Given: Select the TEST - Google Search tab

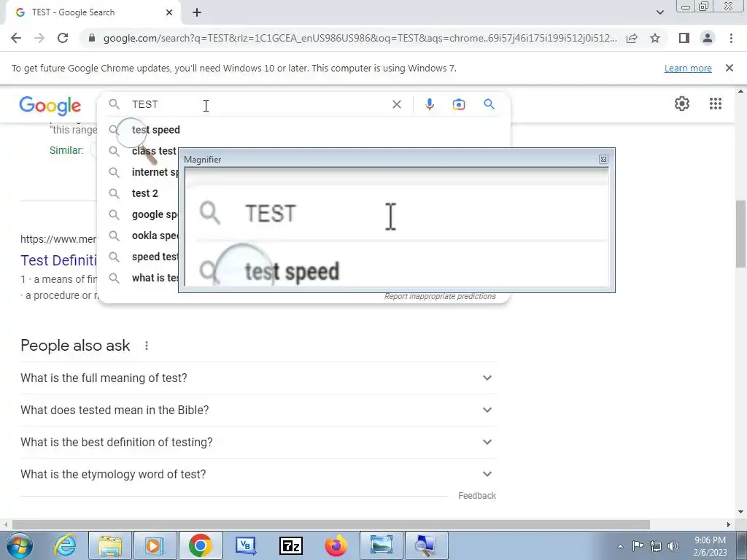Looking at the screenshot, I should click(x=93, y=12).
